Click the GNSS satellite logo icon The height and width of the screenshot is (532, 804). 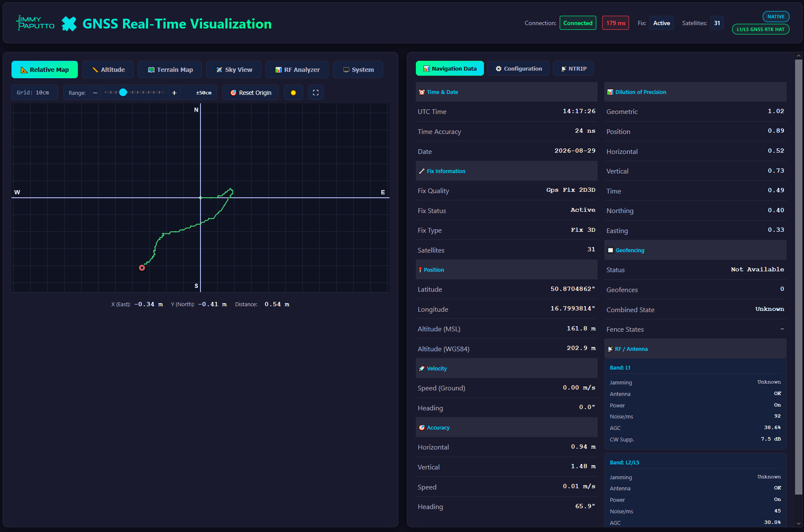tap(69, 24)
